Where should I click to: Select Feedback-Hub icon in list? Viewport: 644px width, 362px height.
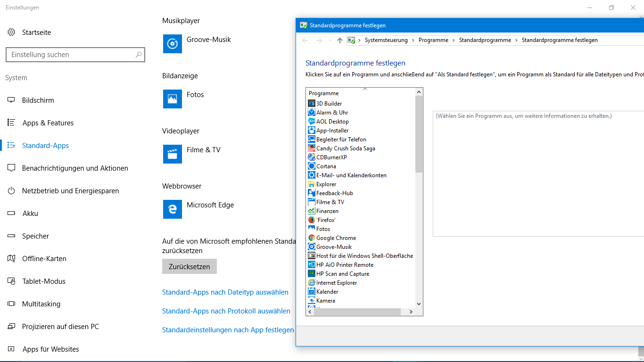[x=312, y=193]
